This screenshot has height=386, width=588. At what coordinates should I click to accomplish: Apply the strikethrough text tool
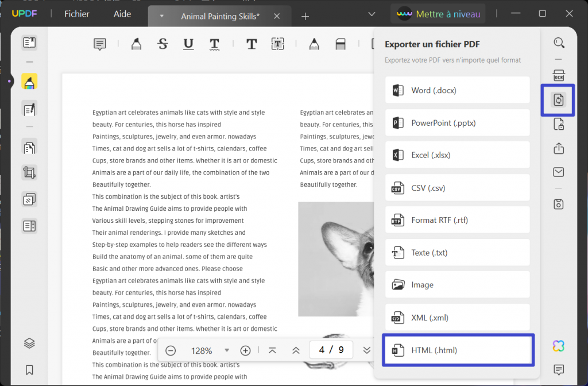163,44
